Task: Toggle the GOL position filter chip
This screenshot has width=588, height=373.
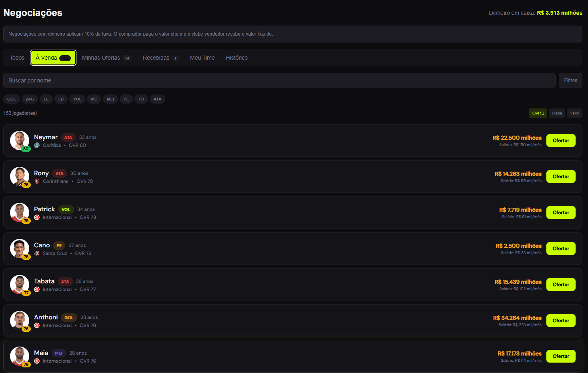Action: pos(12,99)
